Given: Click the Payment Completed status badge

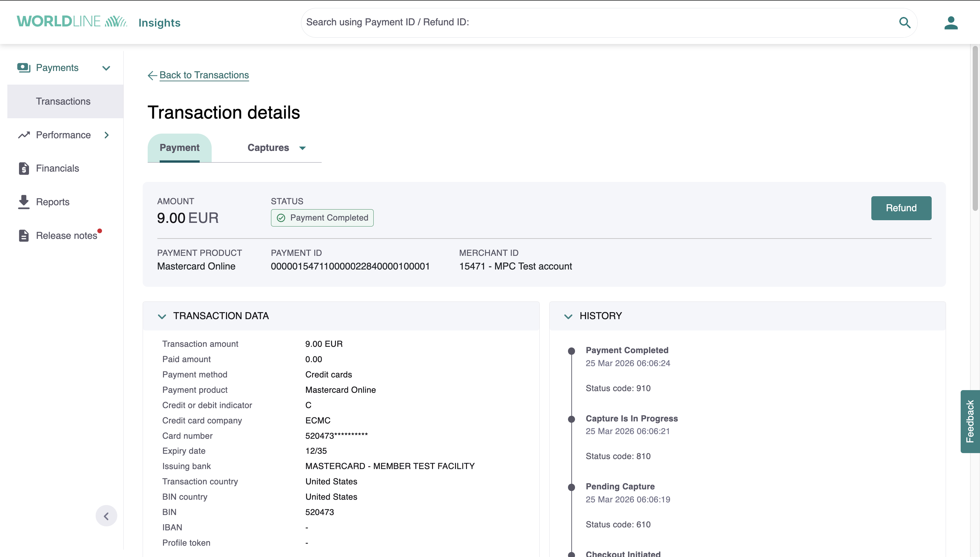Looking at the screenshot, I should 322,218.
